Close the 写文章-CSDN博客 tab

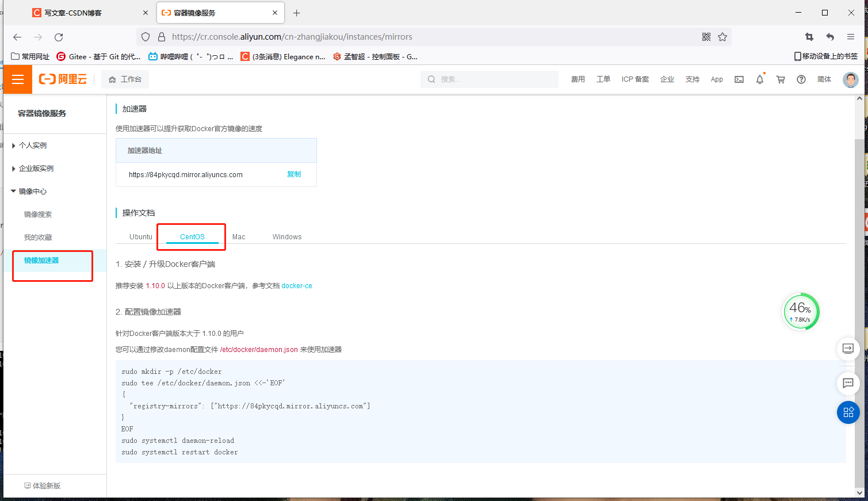(x=145, y=13)
